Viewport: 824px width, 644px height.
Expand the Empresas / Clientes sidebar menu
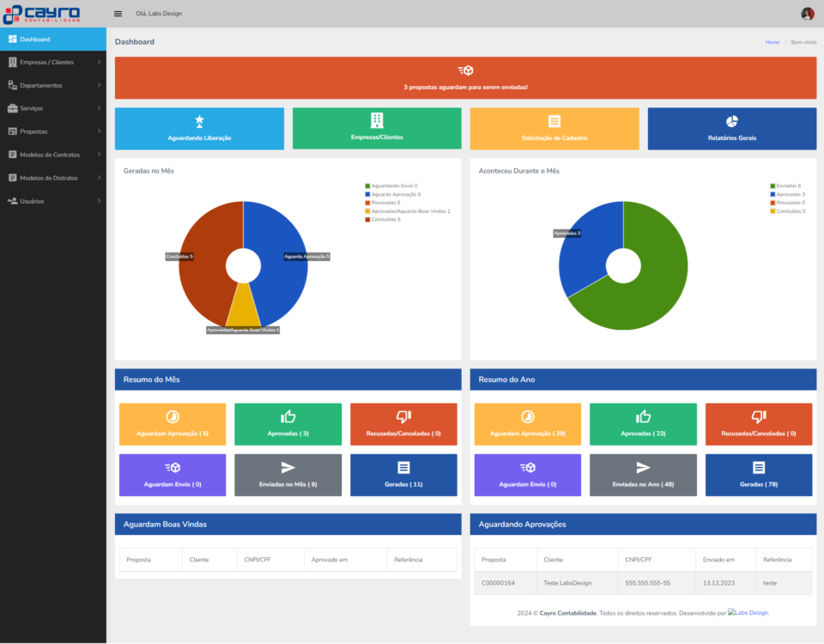coord(52,62)
